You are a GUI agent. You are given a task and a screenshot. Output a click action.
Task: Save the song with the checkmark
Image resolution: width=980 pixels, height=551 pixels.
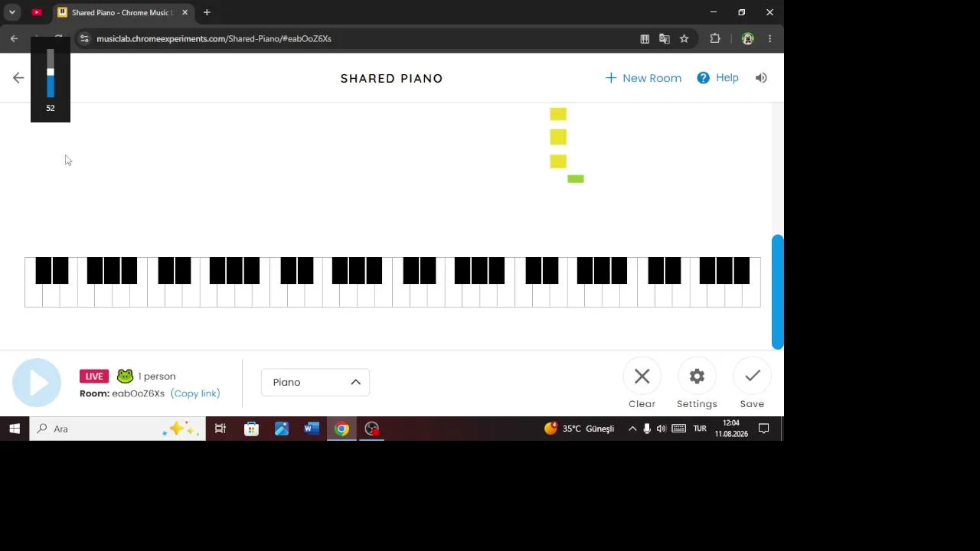752,377
